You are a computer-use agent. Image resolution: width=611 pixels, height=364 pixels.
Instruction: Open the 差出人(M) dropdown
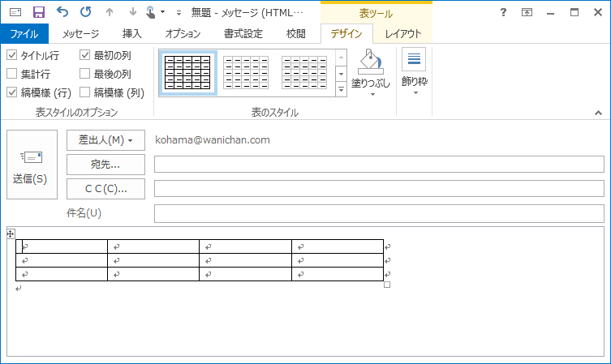pyautogui.click(x=105, y=140)
